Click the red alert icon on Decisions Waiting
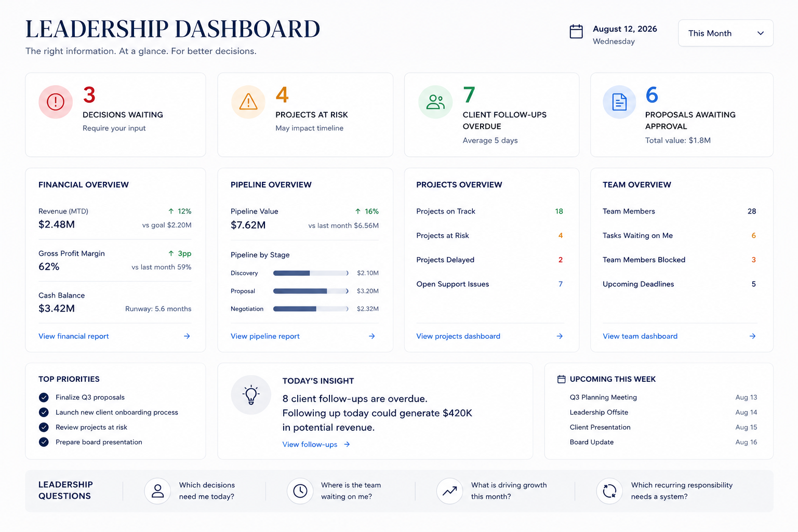 coord(56,102)
